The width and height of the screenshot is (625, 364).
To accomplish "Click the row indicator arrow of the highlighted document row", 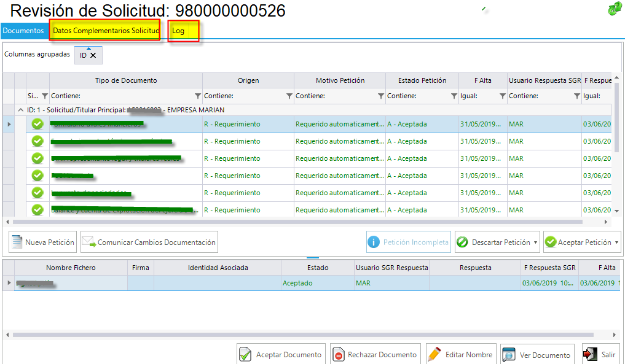I will [9, 124].
